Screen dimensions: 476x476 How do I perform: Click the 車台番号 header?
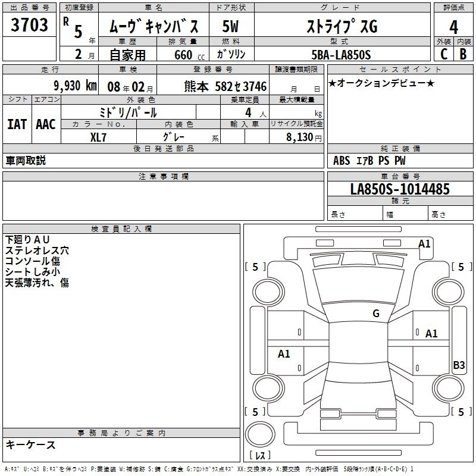click(400, 176)
